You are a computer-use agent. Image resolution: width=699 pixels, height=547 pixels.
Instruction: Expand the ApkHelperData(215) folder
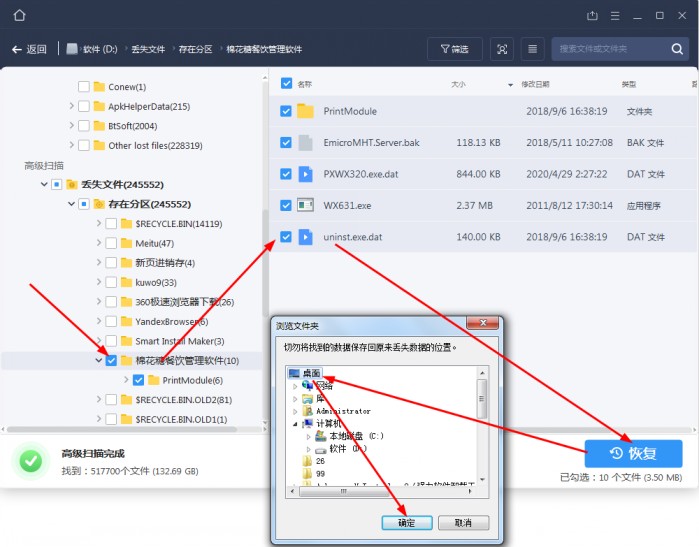[71, 107]
